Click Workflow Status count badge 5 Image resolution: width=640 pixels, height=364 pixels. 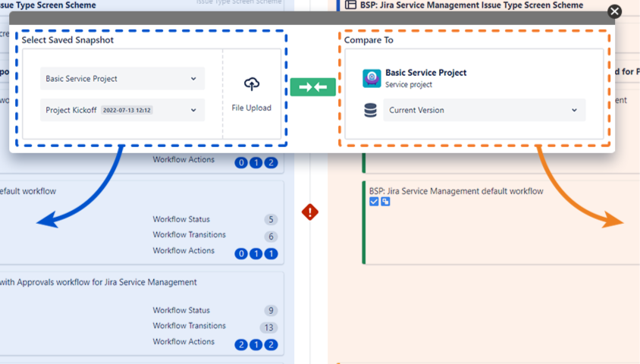271,220
